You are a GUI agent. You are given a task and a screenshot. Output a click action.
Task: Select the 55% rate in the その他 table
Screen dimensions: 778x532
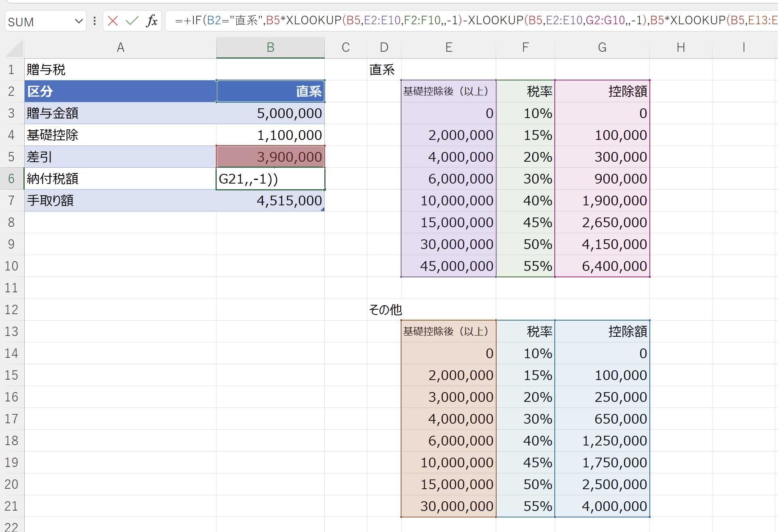point(526,506)
